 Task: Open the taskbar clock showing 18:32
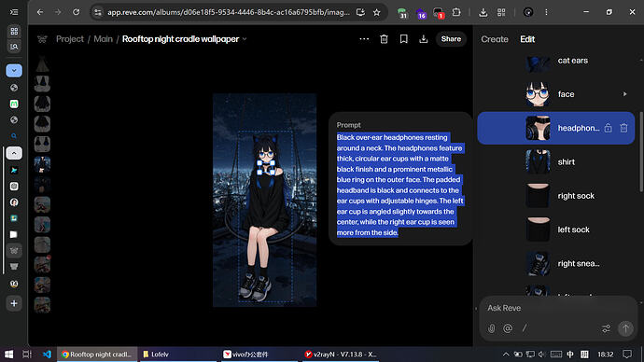coord(606,355)
